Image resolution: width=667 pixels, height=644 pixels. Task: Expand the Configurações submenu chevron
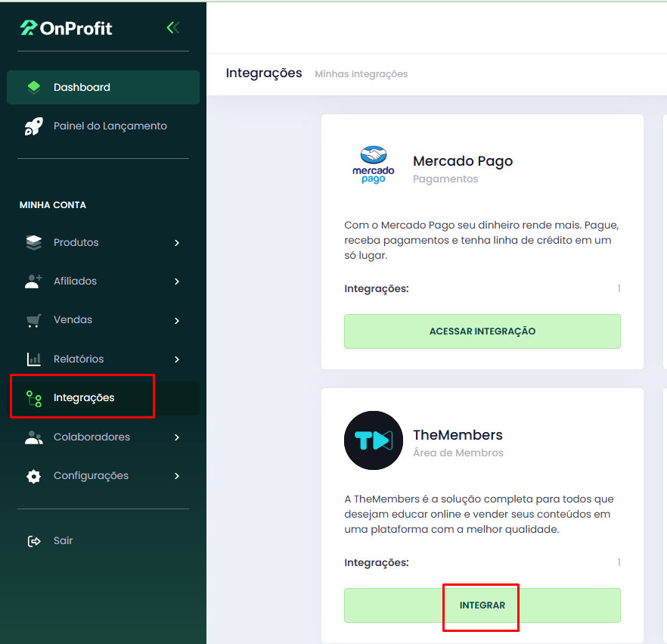(x=177, y=476)
